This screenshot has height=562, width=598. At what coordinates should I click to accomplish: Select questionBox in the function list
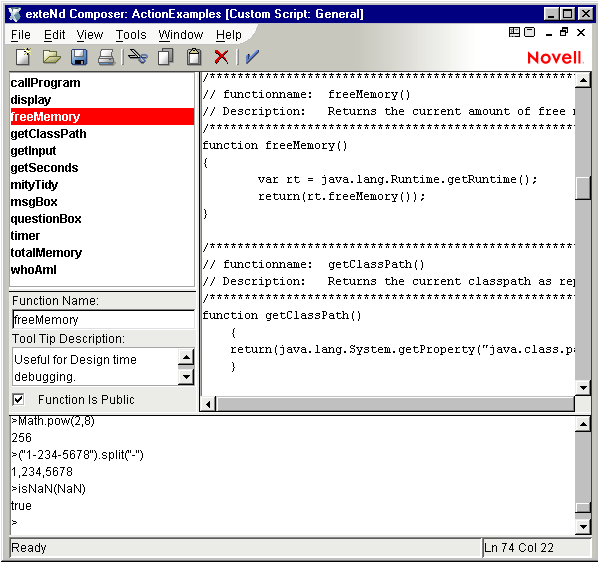tap(102, 219)
